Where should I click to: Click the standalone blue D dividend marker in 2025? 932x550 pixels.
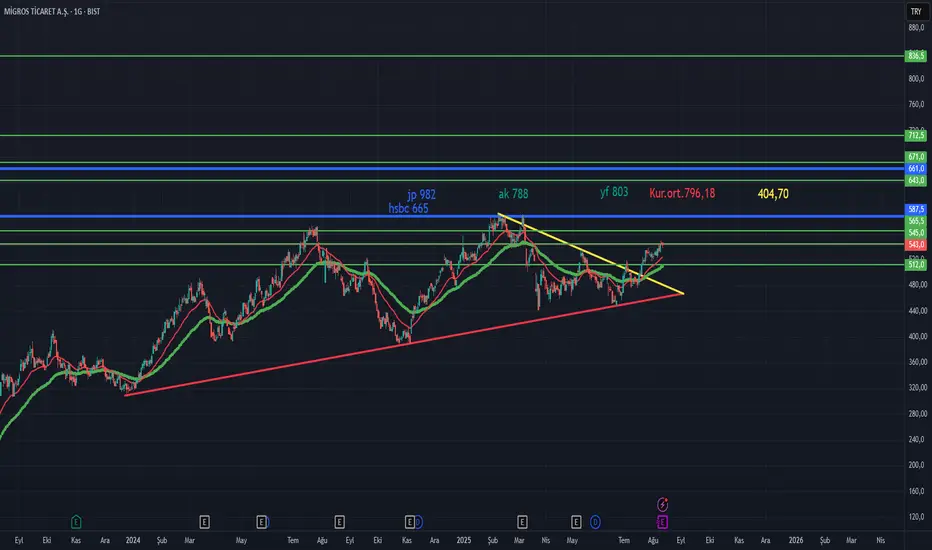595,522
